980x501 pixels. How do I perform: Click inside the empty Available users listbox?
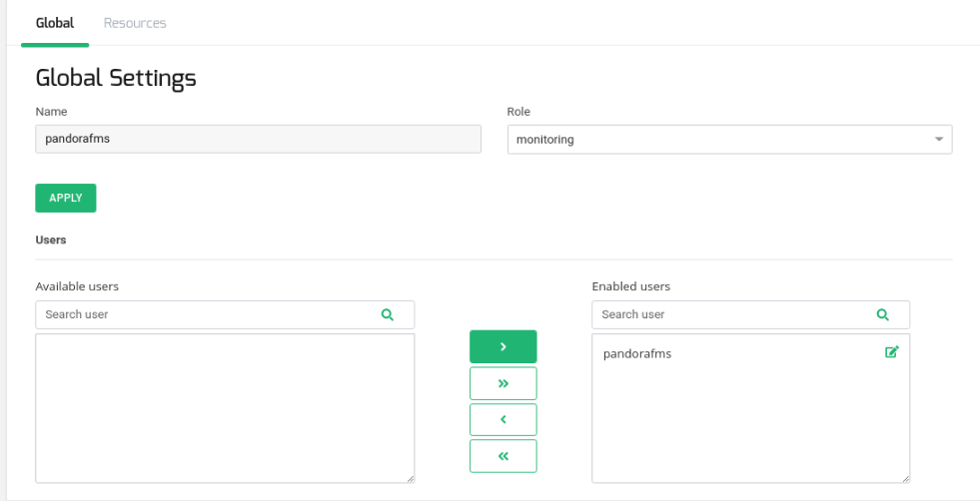coord(225,408)
